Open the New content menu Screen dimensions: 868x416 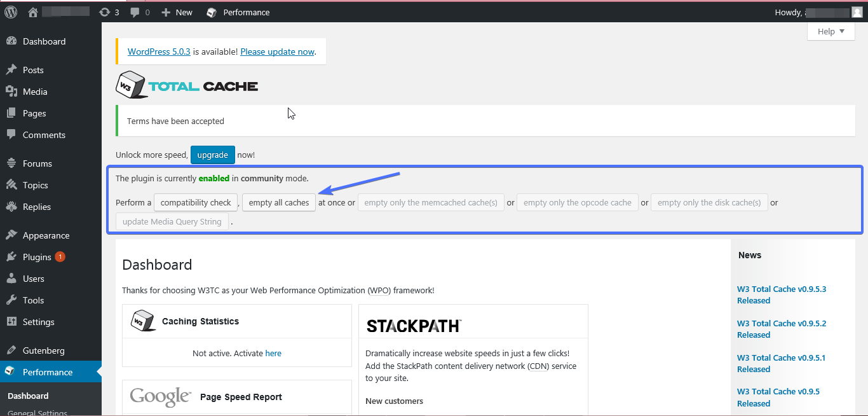point(177,12)
